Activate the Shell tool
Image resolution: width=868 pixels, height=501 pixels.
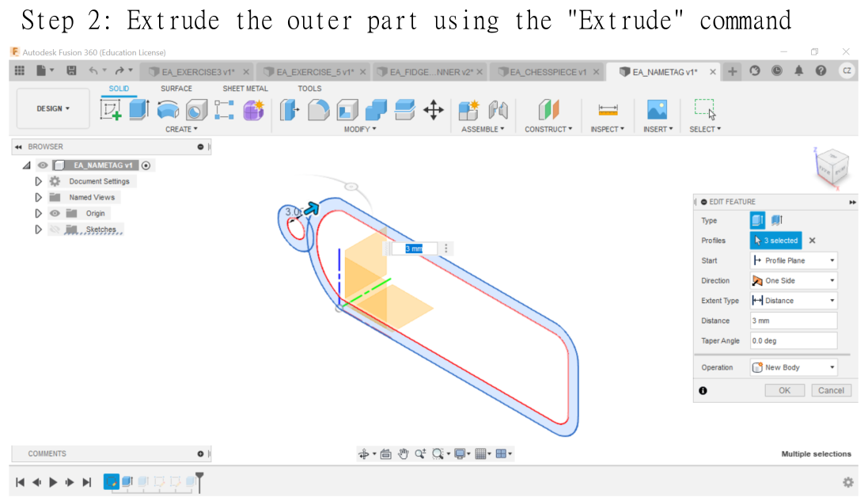(347, 111)
